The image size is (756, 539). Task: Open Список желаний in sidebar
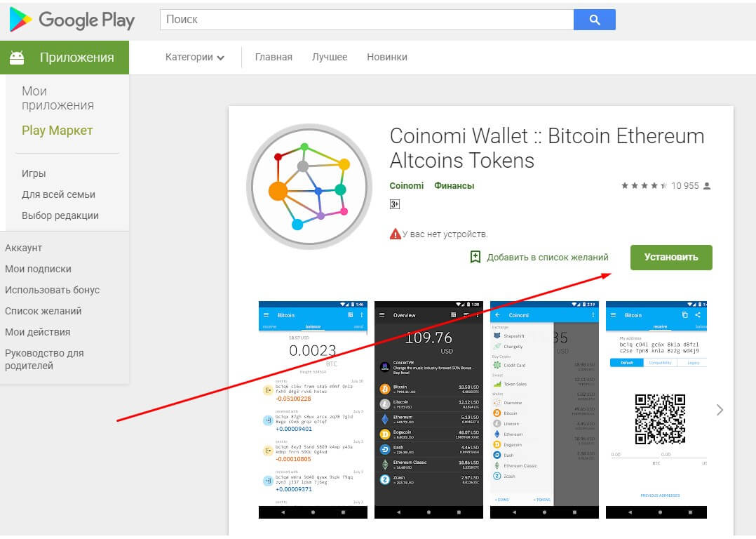[43, 311]
